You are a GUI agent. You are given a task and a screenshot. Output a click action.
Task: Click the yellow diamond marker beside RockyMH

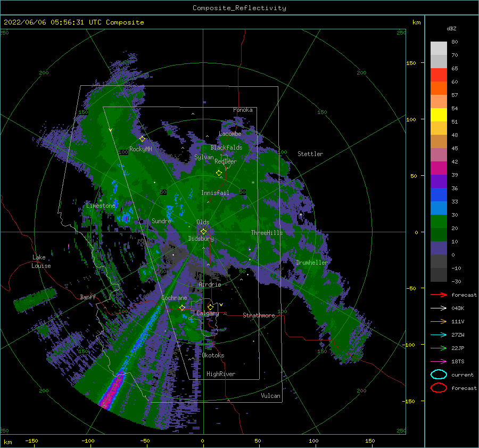click(x=142, y=139)
